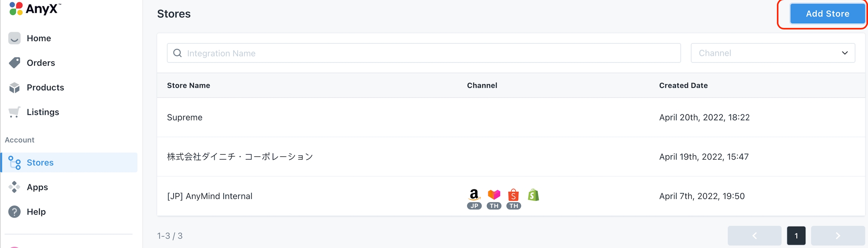Image resolution: width=868 pixels, height=248 pixels.
Task: Select page 1 in pagination
Action: pyautogui.click(x=796, y=236)
